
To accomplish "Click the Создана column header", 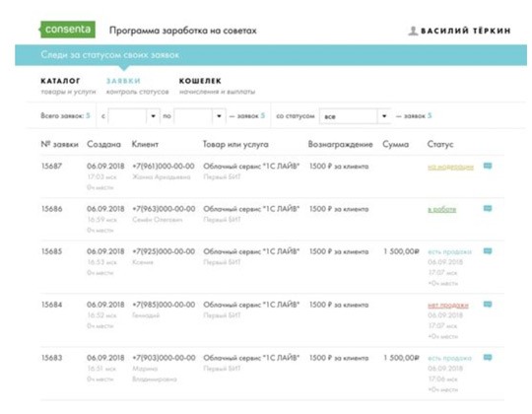I will 103,144.
